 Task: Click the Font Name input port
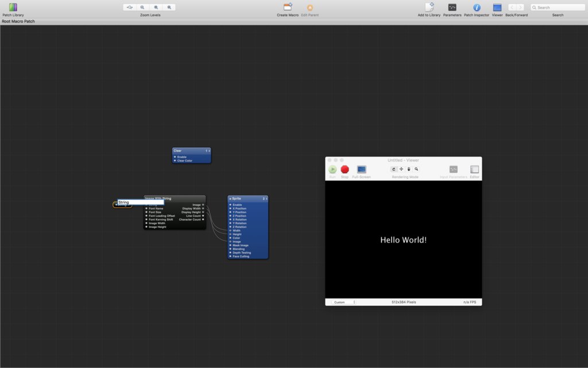click(146, 208)
